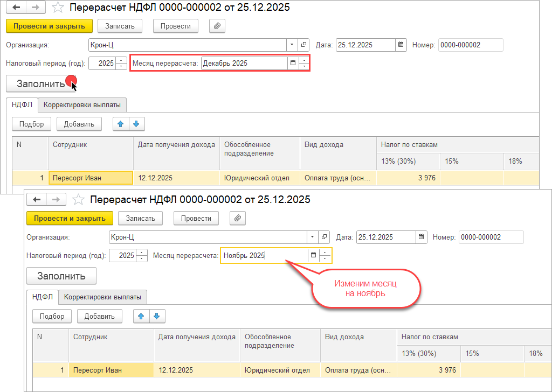This screenshot has height=392, width=552.
Task: Switch to Корректировки выплаты tab in lower window
Action: tap(102, 297)
